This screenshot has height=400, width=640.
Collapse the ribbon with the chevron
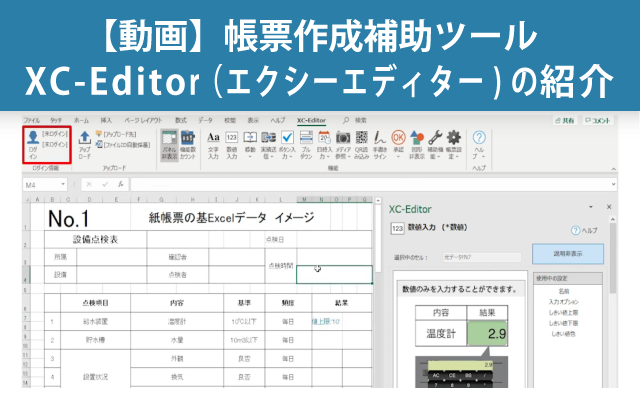pyautogui.click(x=613, y=169)
